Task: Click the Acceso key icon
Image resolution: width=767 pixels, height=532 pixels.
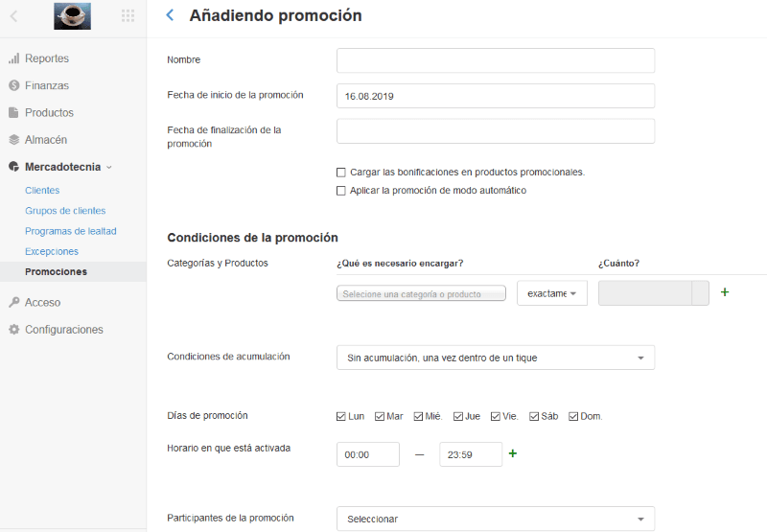Action: [x=14, y=302]
